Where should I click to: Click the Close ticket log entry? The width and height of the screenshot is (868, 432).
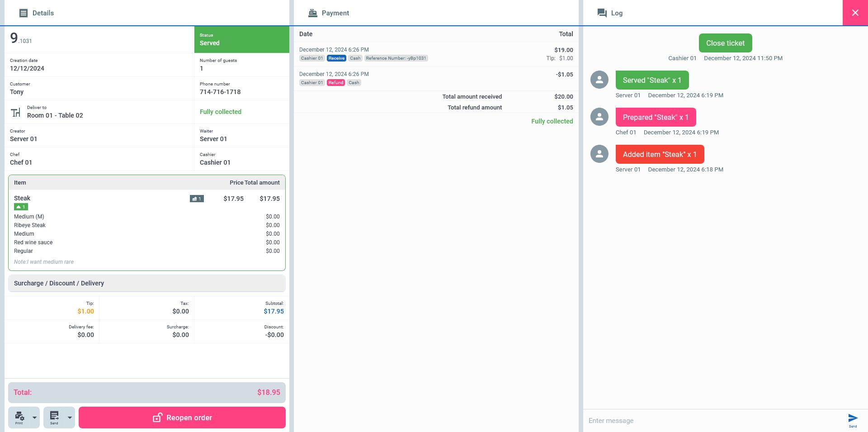(x=726, y=43)
